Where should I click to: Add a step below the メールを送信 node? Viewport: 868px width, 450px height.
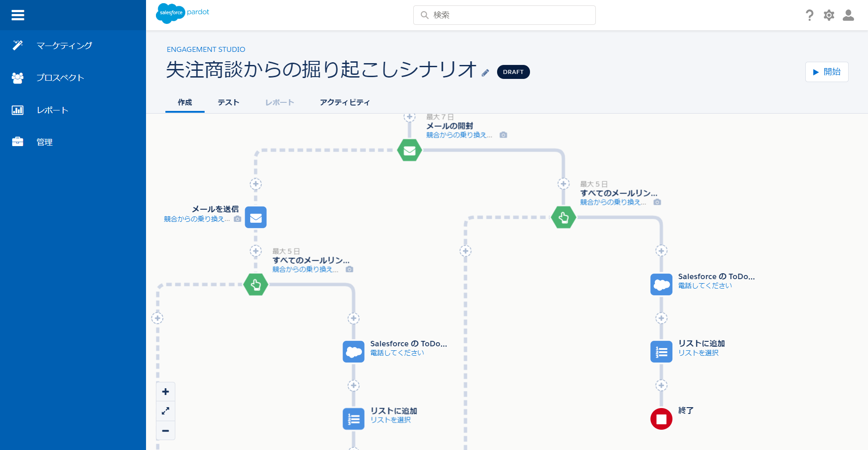click(256, 251)
